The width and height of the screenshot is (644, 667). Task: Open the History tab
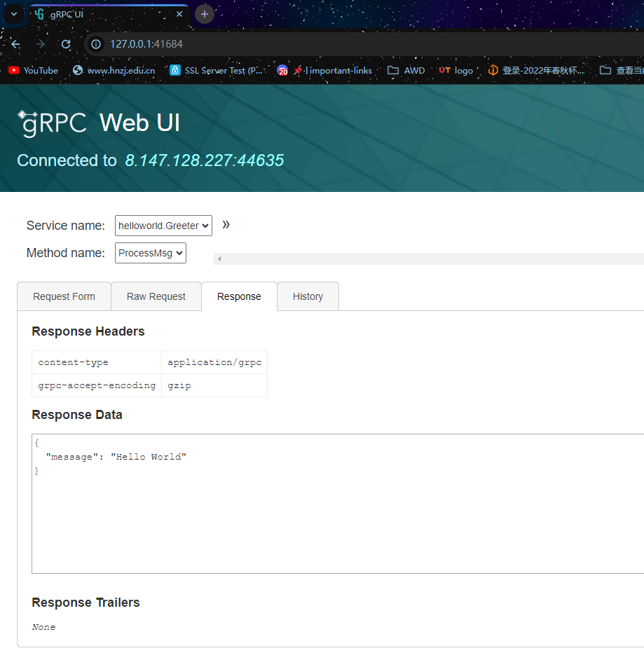point(308,296)
